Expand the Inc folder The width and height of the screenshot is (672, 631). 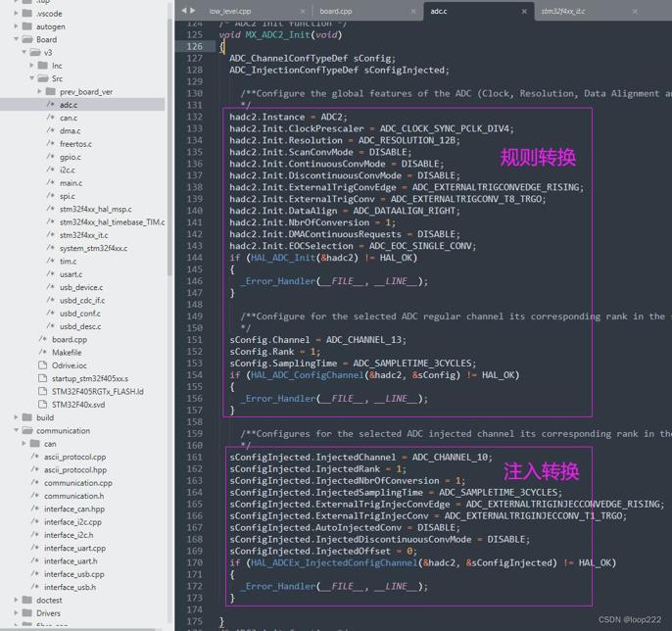point(31,65)
